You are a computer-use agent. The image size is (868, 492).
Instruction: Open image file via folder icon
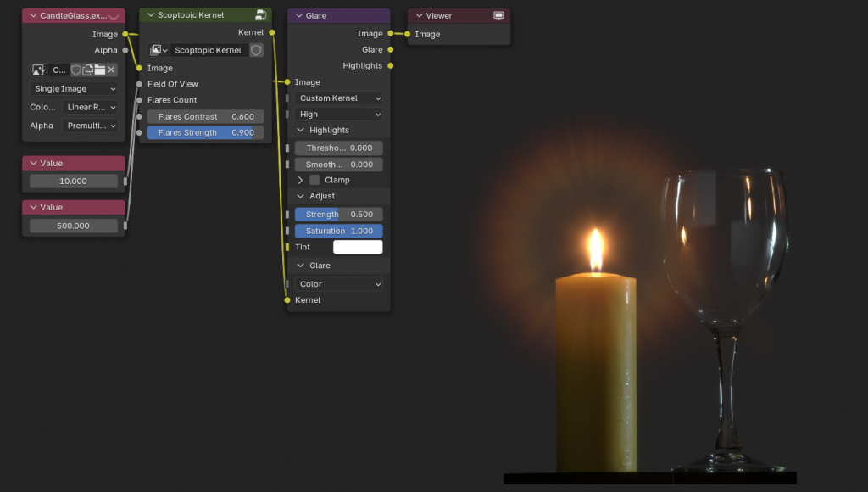pyautogui.click(x=99, y=70)
